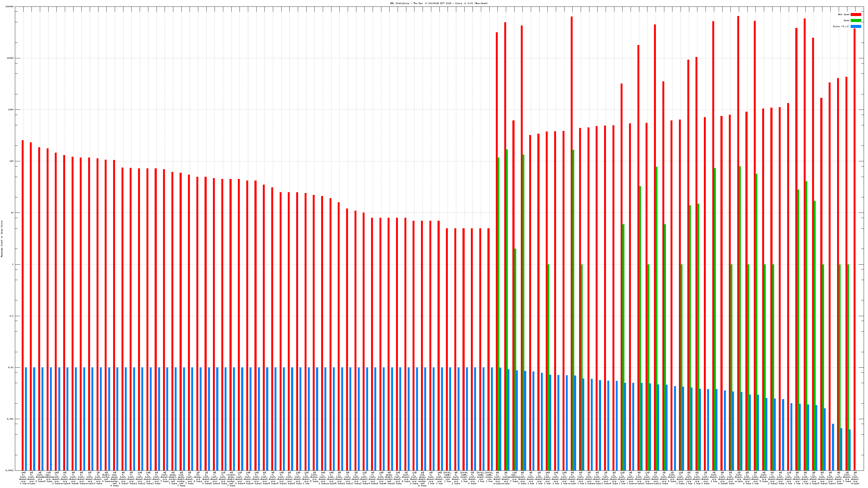This screenshot has width=868, height=488.
Task: Select the 'Score (0..1)' legend text
Action: [x=841, y=26]
